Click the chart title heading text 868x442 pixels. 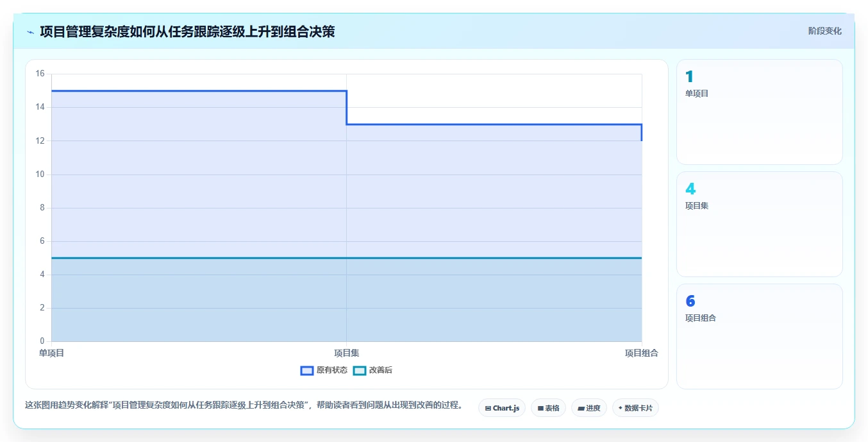pyautogui.click(x=187, y=31)
